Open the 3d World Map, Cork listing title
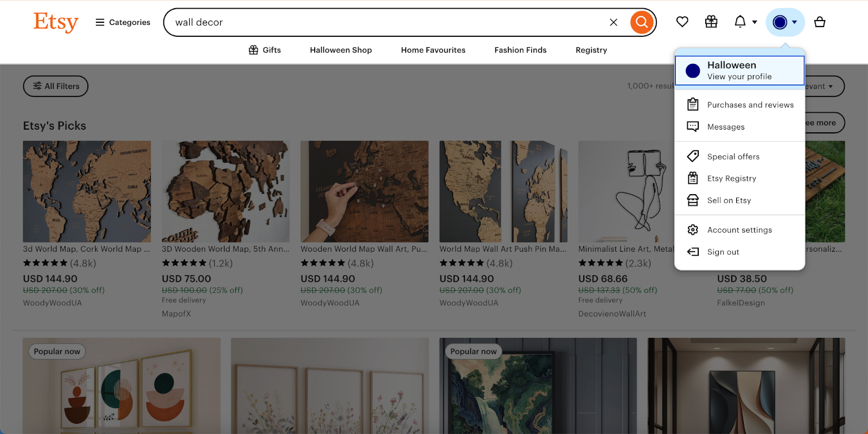The width and height of the screenshot is (868, 434). pos(86,249)
